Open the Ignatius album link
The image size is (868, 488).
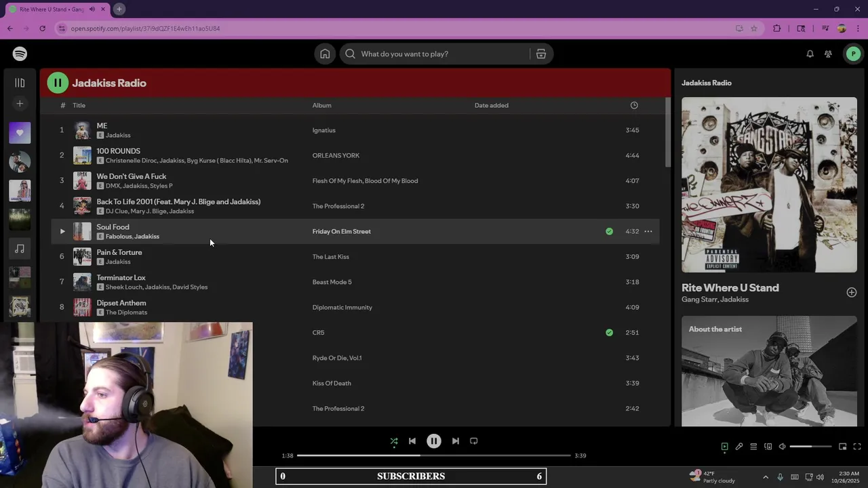[x=323, y=130]
